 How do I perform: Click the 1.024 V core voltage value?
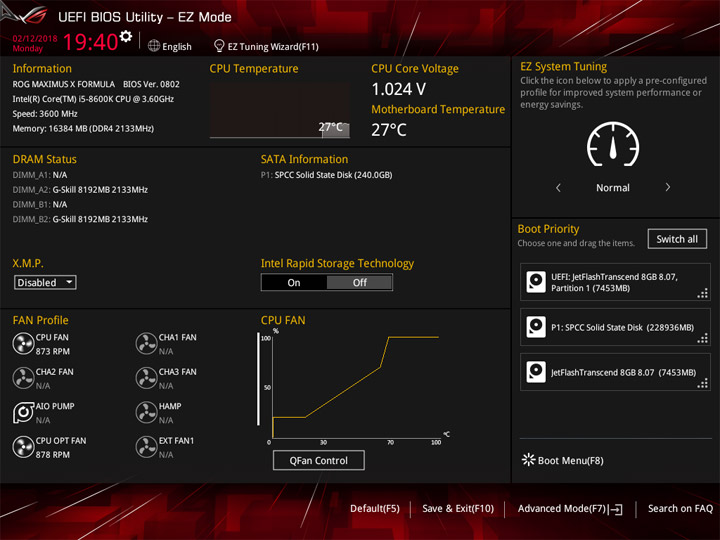[399, 89]
